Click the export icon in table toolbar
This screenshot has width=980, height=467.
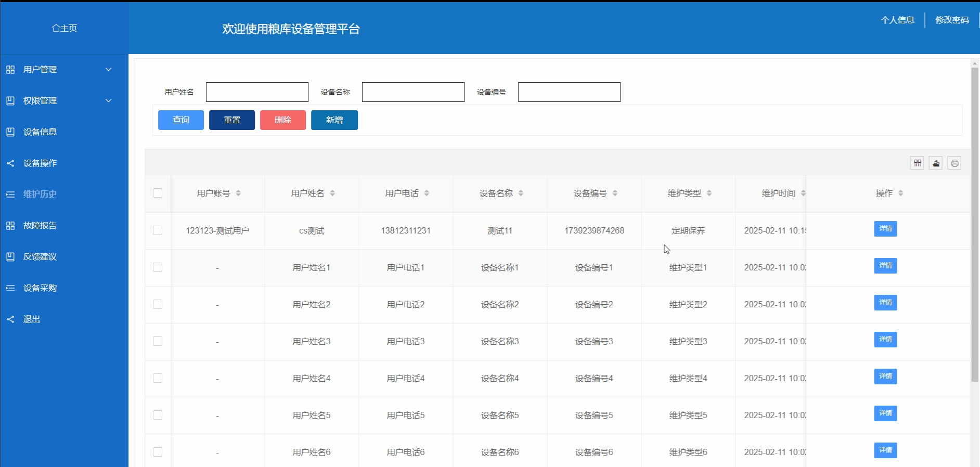[x=936, y=163]
